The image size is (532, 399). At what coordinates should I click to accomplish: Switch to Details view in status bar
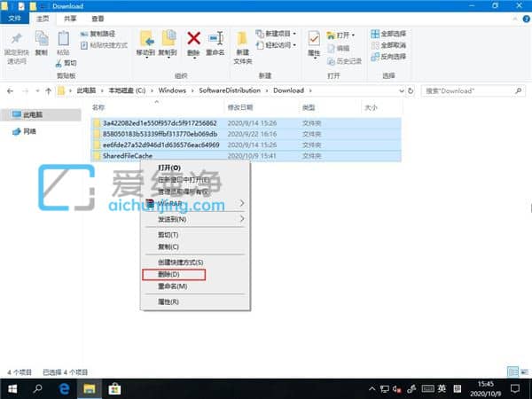click(x=512, y=372)
